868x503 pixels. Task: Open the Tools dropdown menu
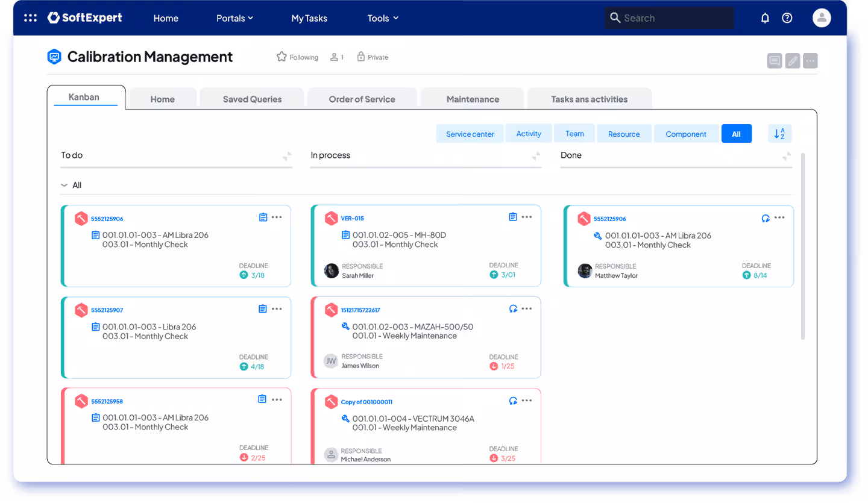[383, 18]
